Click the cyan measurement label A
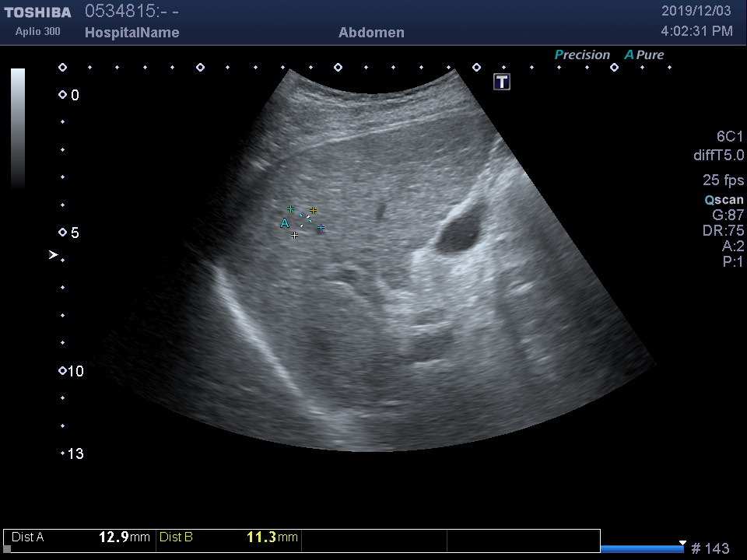This screenshot has width=747, height=560. [x=284, y=223]
